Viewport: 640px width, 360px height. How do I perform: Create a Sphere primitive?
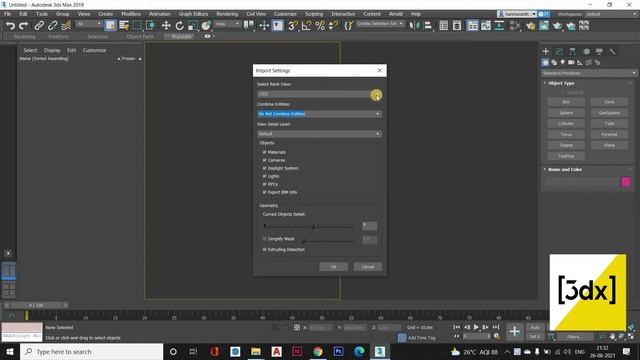566,113
